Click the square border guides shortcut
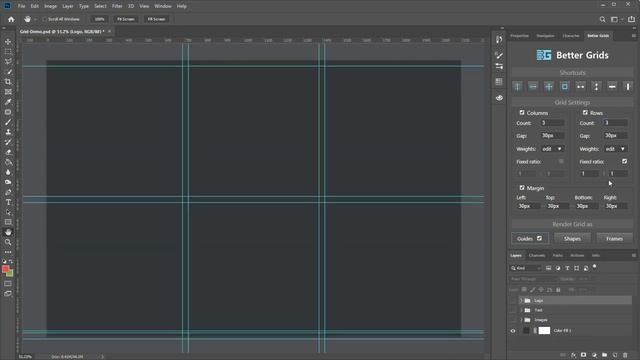The height and width of the screenshot is (360, 640). (564, 87)
